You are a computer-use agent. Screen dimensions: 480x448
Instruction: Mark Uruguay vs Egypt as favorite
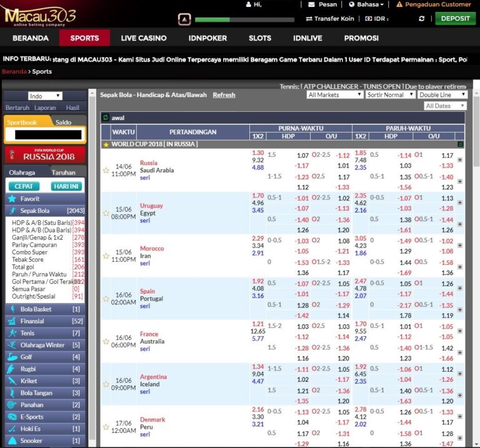[106, 214]
